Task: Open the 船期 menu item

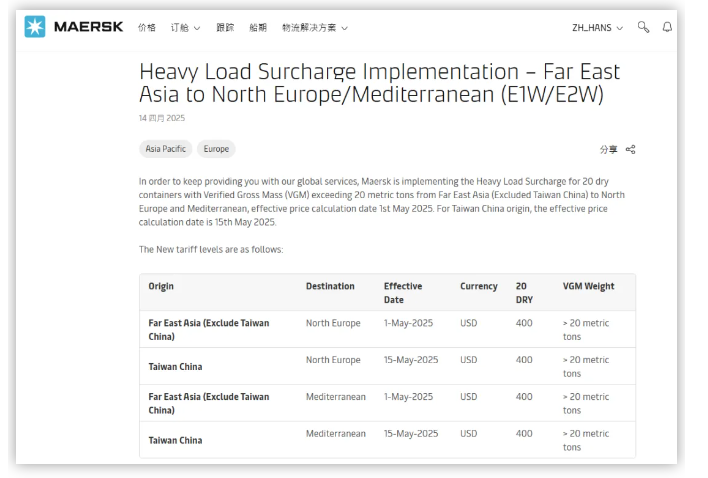Action: pyautogui.click(x=258, y=28)
